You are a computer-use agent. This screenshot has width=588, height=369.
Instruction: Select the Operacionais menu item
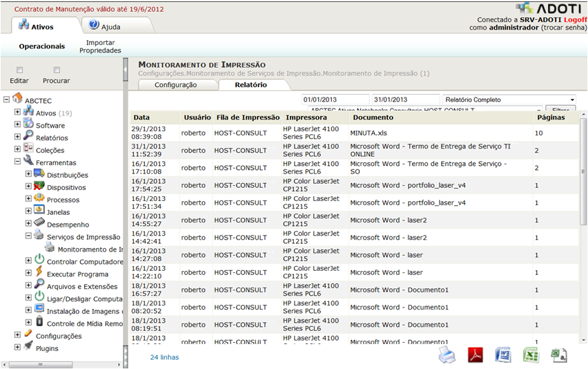click(x=42, y=46)
